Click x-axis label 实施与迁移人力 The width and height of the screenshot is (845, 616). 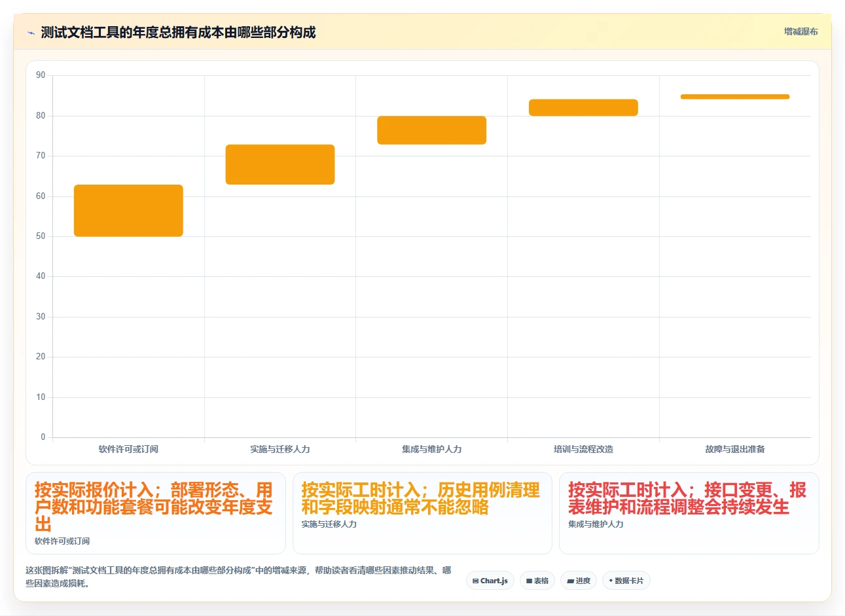coord(280,449)
